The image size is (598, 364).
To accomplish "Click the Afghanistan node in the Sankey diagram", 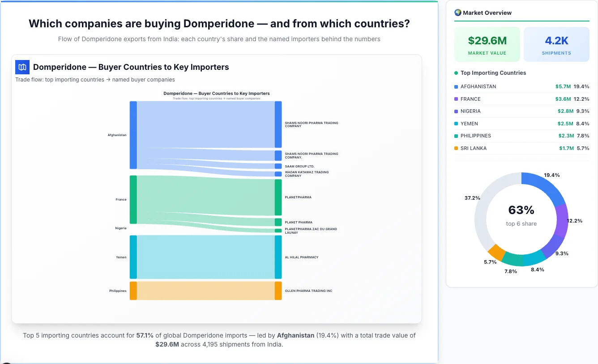I will click(x=132, y=134).
